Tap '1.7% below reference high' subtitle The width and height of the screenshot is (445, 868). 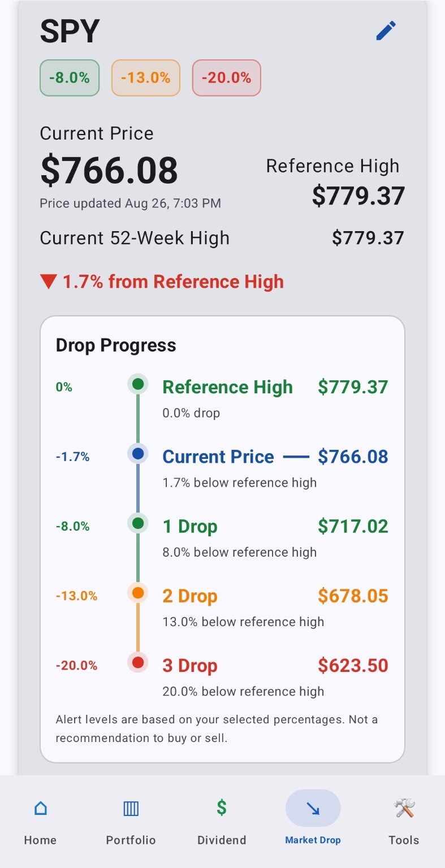[240, 483]
